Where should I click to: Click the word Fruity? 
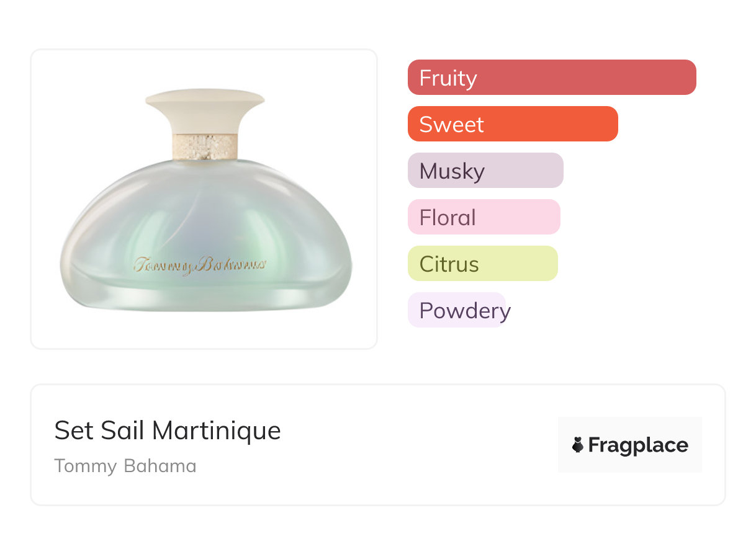click(x=448, y=78)
